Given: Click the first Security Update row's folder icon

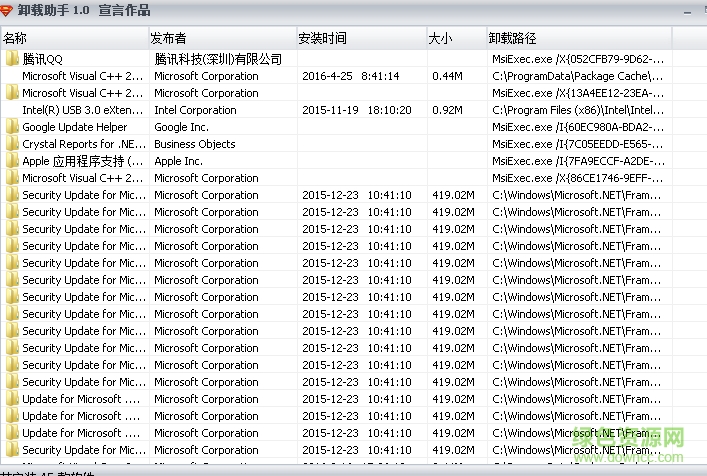Looking at the screenshot, I should (x=12, y=195).
